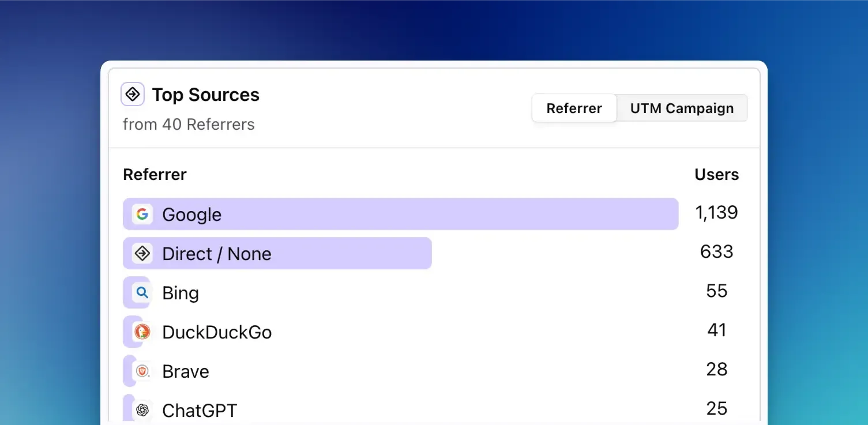Click the Users column header

(x=716, y=174)
